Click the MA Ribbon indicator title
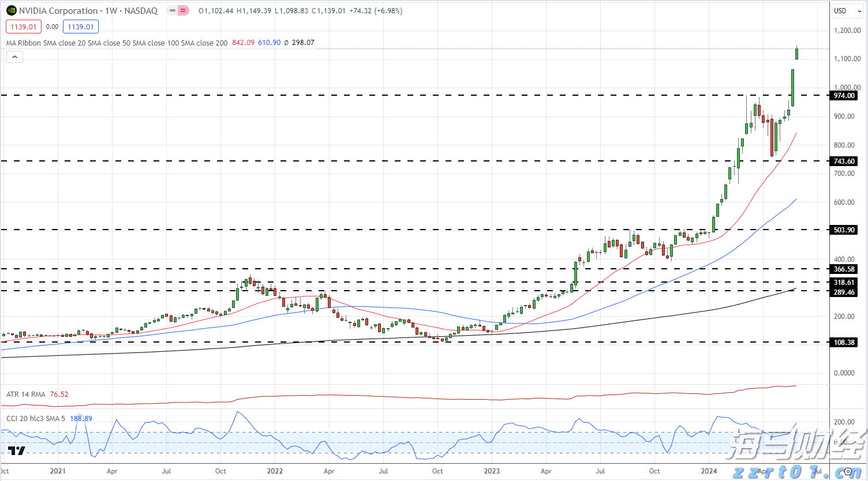This screenshot has height=481, width=868. pyautogui.click(x=23, y=42)
